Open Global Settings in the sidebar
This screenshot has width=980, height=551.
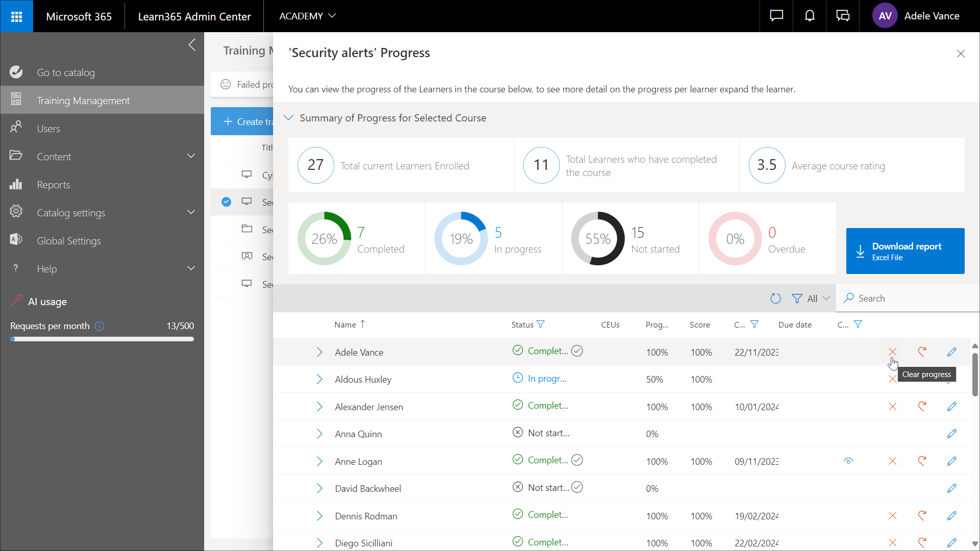[68, 241]
